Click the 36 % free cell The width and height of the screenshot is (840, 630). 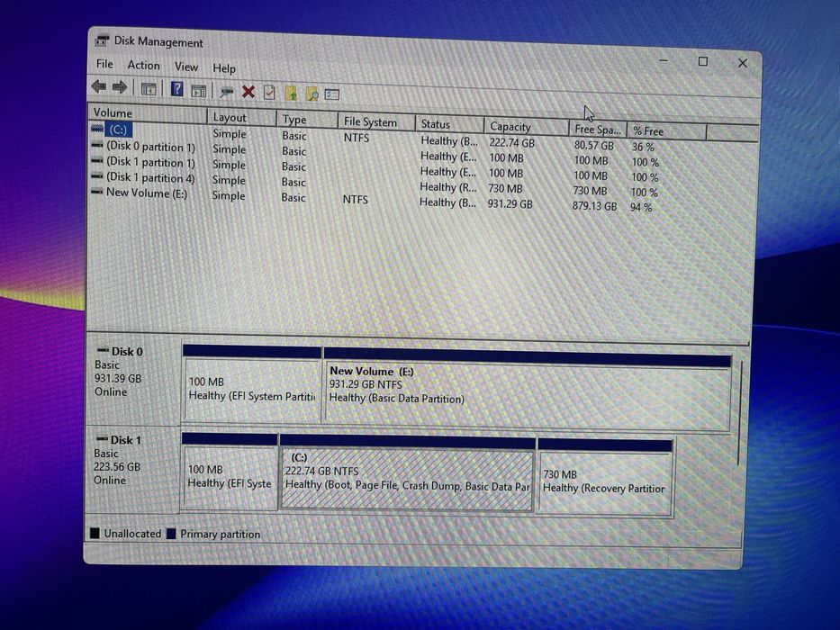pyautogui.click(x=643, y=147)
